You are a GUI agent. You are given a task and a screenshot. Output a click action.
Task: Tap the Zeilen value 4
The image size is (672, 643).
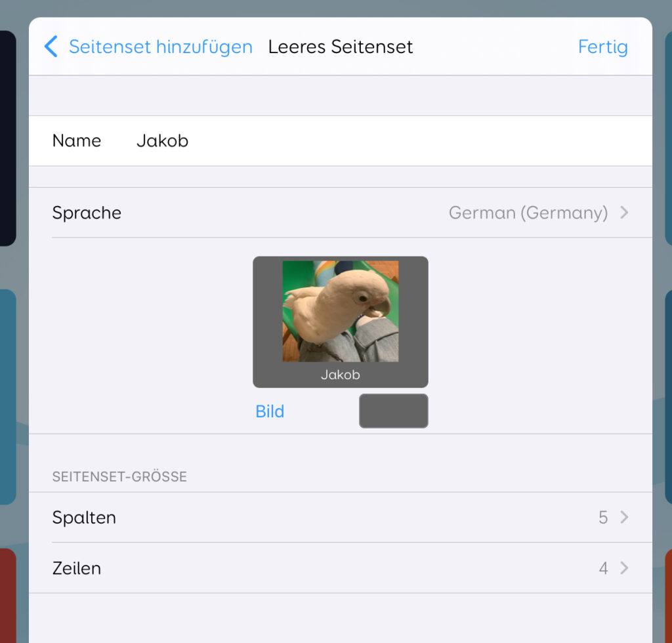[x=604, y=568]
